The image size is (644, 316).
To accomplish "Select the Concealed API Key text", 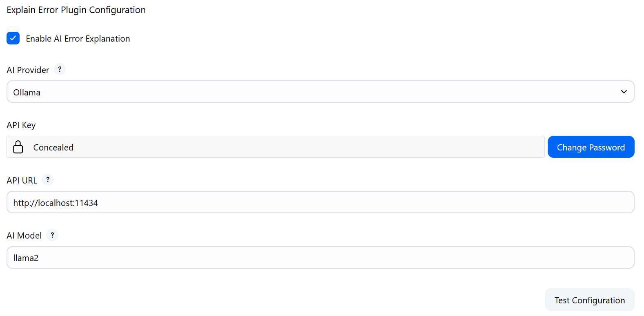I will (x=53, y=147).
